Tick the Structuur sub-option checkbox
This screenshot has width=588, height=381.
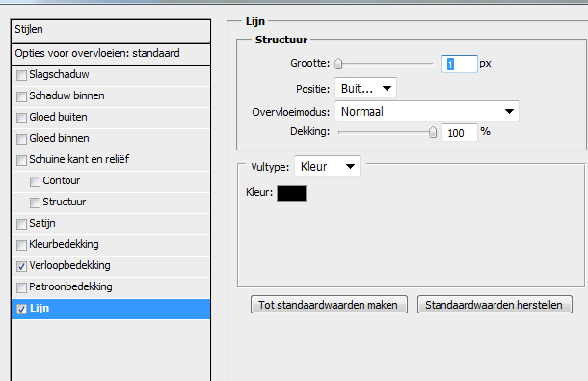(35, 203)
